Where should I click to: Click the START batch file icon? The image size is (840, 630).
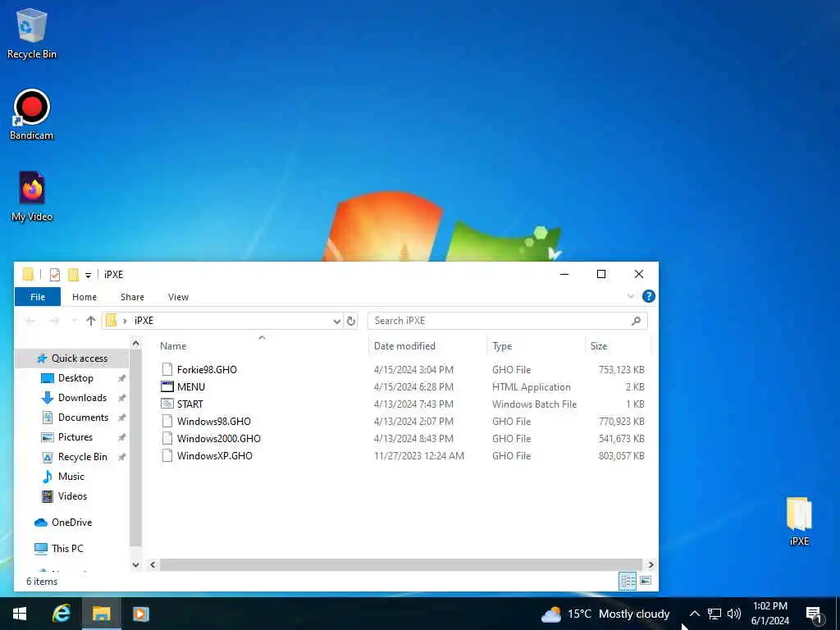tap(167, 404)
